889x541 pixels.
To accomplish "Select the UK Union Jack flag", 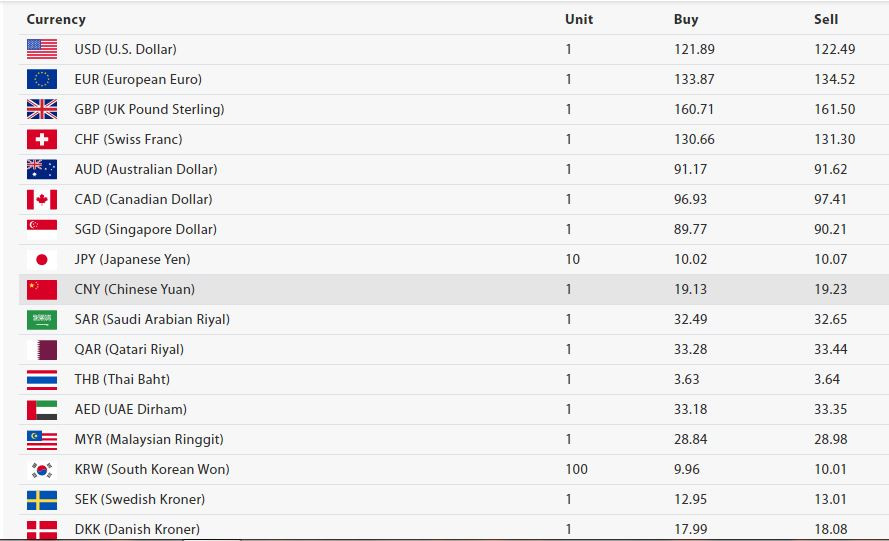I will [x=42, y=109].
